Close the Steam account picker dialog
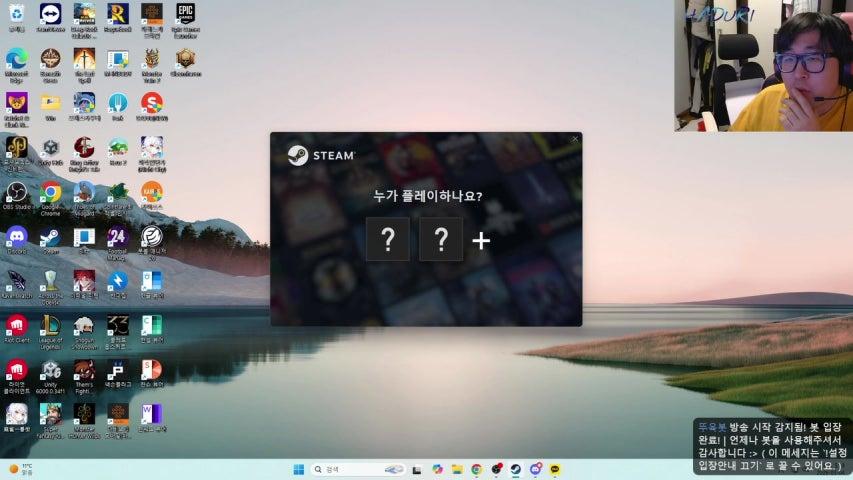Image resolution: width=853 pixels, height=480 pixels. coord(575,139)
